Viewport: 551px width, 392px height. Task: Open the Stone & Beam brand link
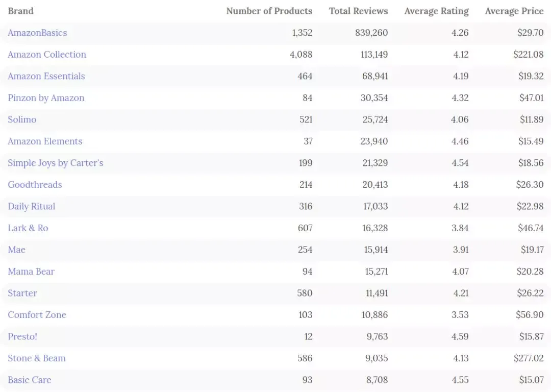pos(37,358)
